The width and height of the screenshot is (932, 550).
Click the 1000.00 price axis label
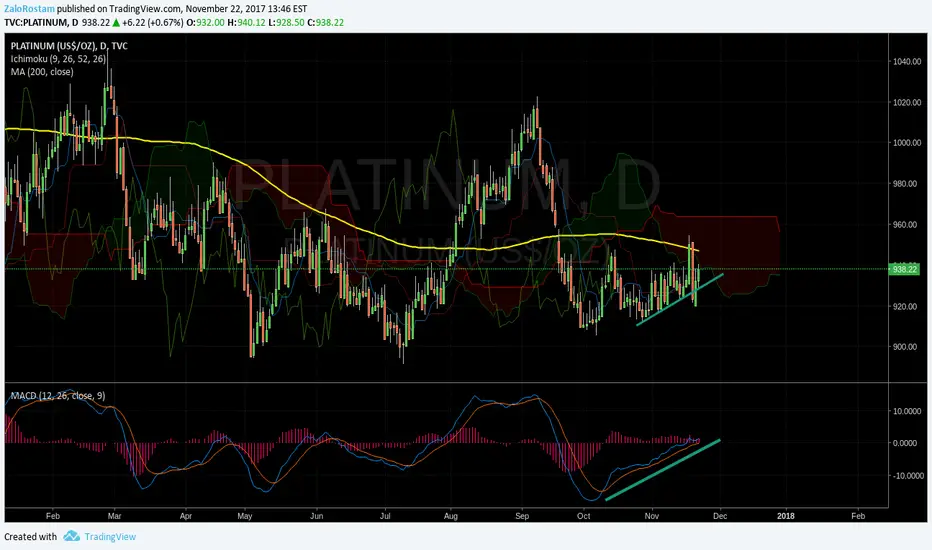(907, 143)
